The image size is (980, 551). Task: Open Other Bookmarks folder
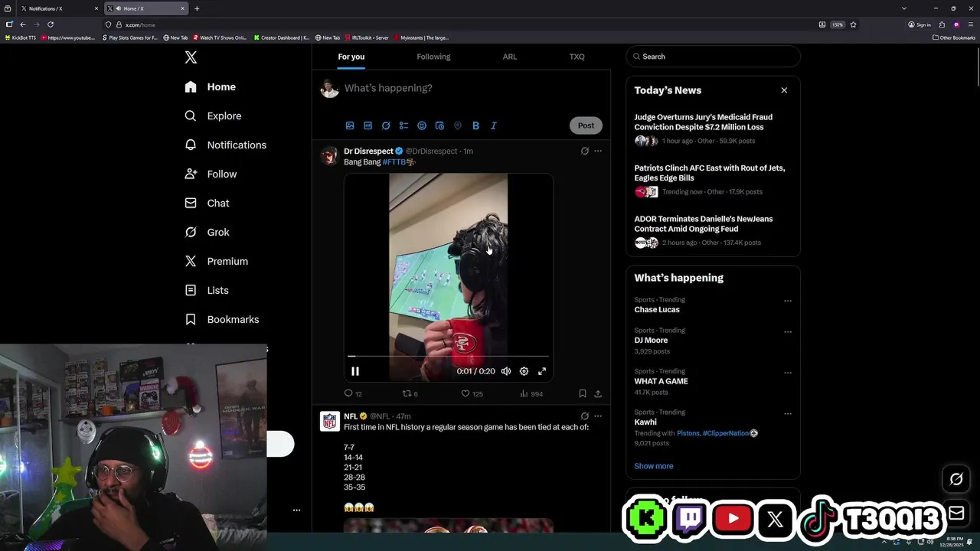tap(953, 37)
